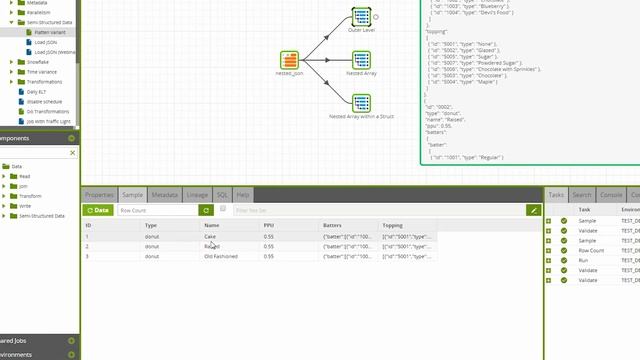
Task: Expand the Run task with plus icon
Action: click(x=549, y=260)
